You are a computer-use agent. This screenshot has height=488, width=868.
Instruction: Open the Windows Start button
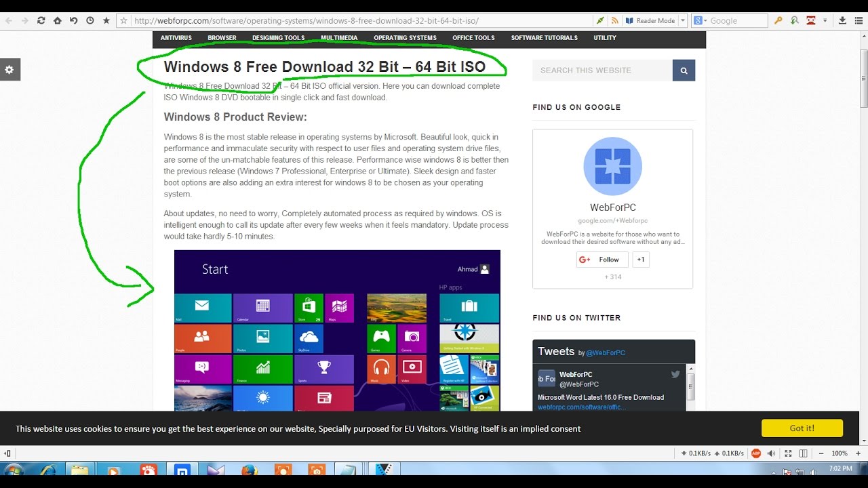[x=14, y=471]
